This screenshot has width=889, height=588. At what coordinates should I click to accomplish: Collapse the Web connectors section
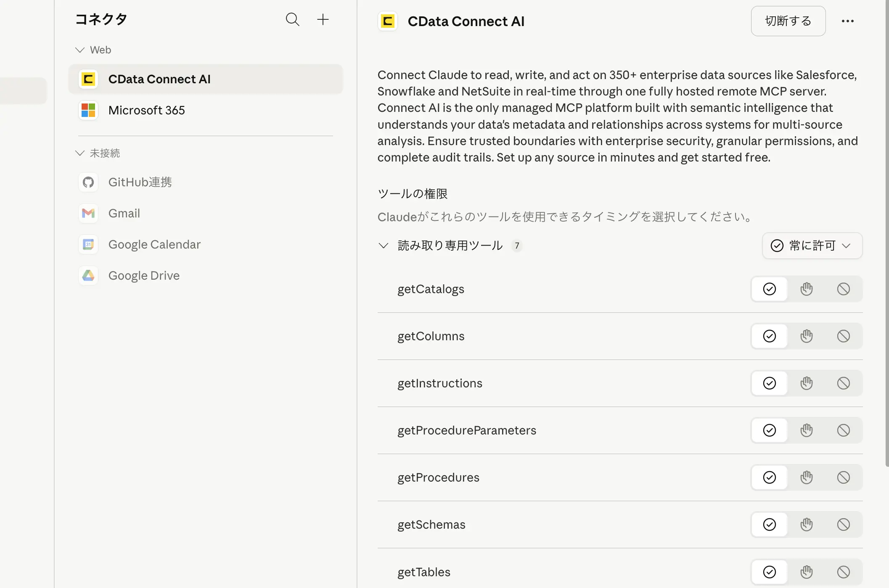point(80,50)
